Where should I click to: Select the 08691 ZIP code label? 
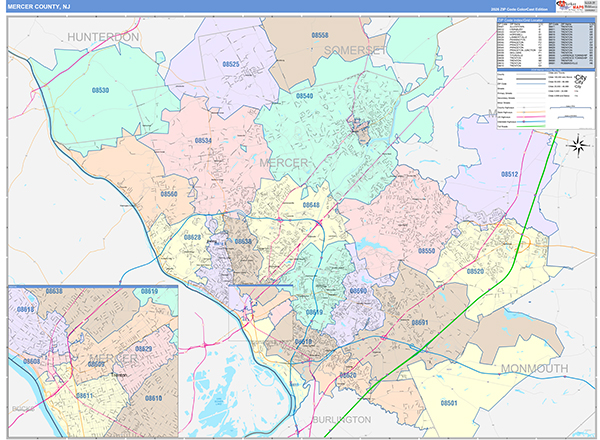419,322
